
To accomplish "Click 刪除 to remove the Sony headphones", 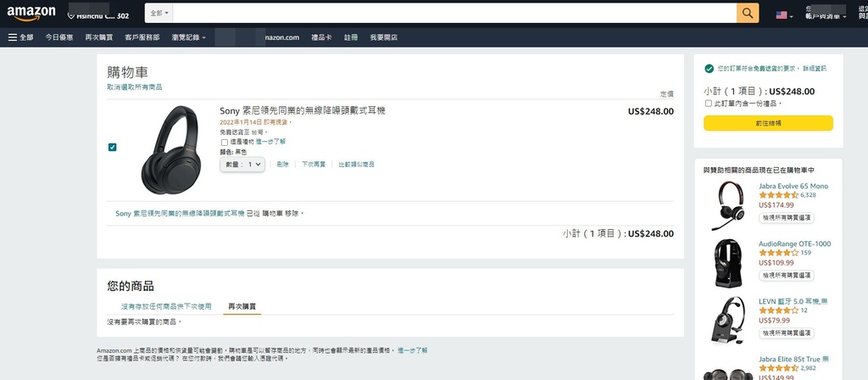I will pos(283,165).
